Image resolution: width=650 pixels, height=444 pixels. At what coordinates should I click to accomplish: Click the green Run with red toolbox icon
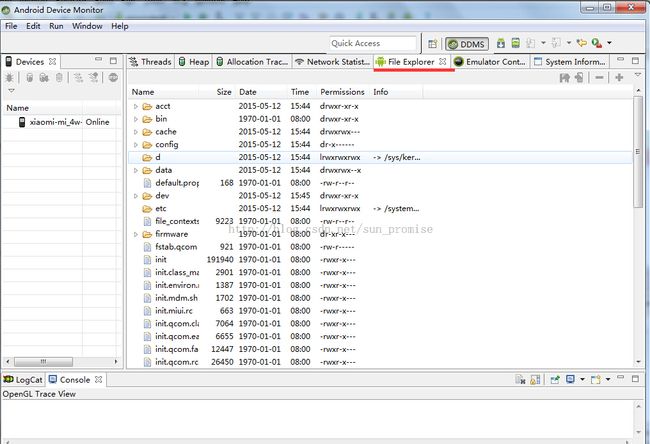(597, 43)
